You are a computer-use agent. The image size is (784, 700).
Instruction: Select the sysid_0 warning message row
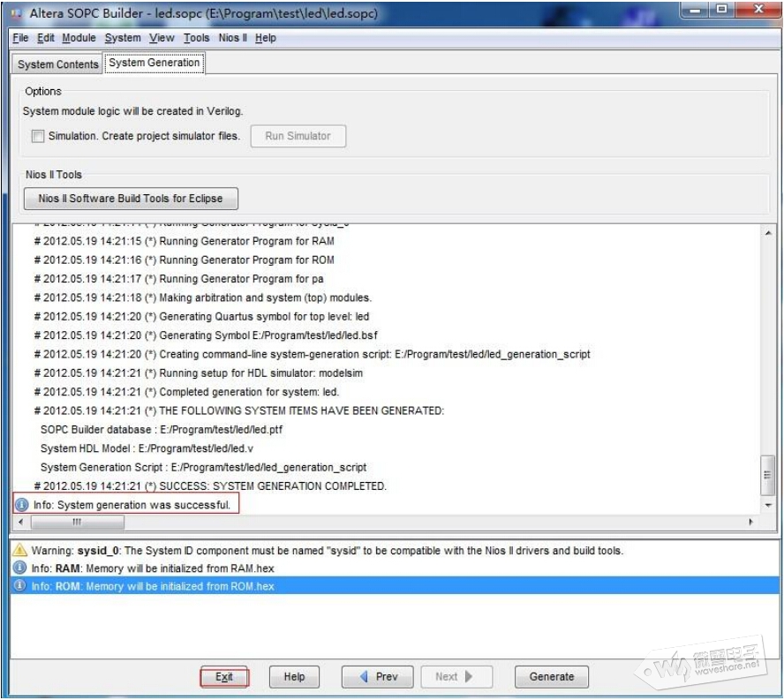click(x=395, y=551)
